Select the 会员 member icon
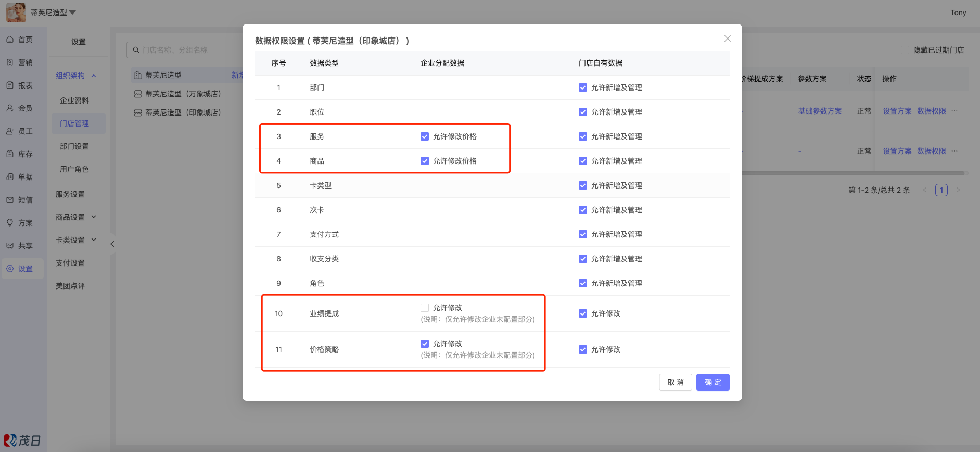The width and height of the screenshot is (980, 452). (10, 108)
